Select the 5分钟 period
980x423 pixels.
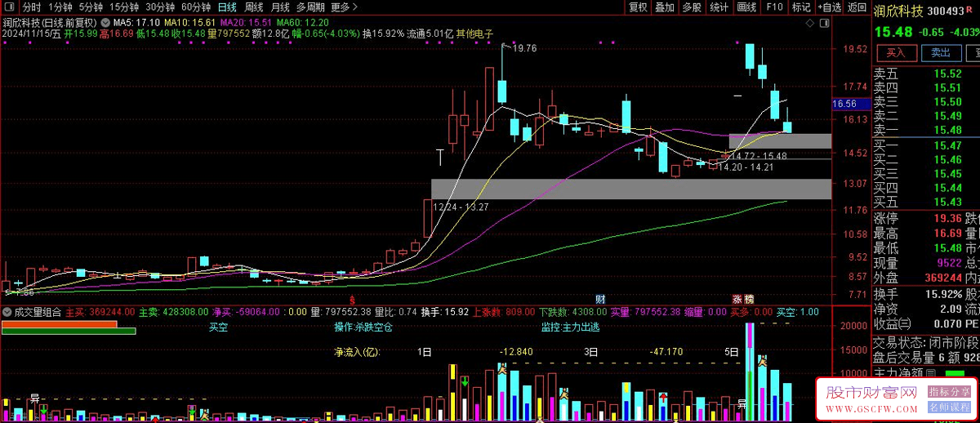tap(91, 7)
